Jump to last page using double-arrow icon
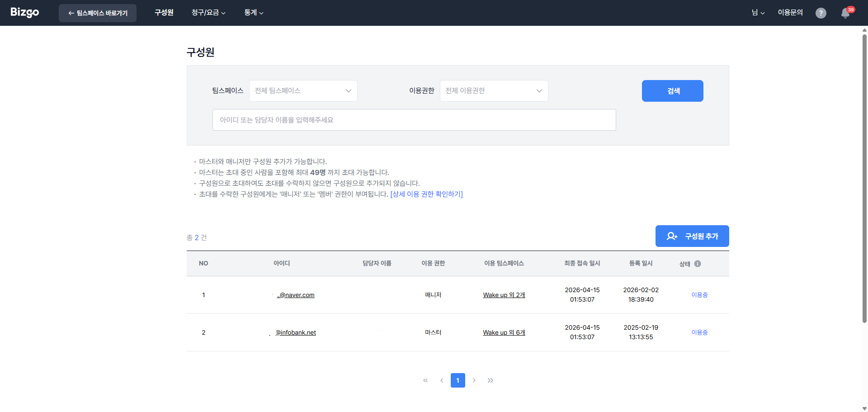Viewport: 868px width, 412px height. click(x=491, y=380)
